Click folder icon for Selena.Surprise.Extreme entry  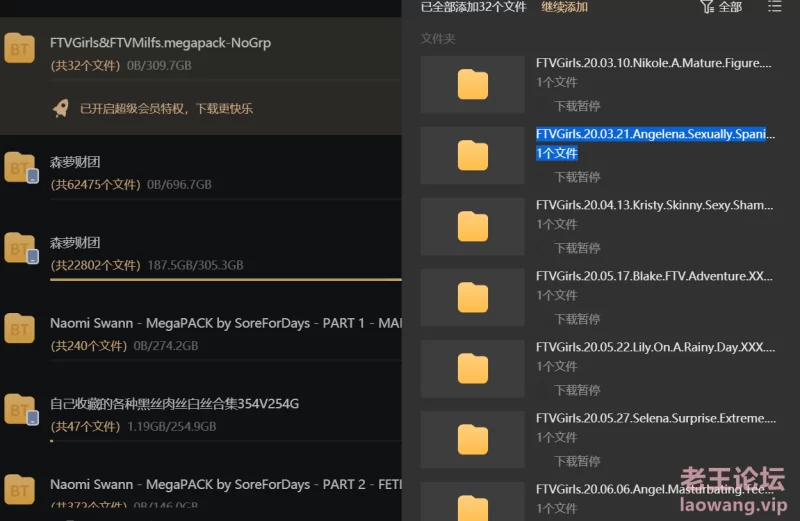(x=472, y=439)
